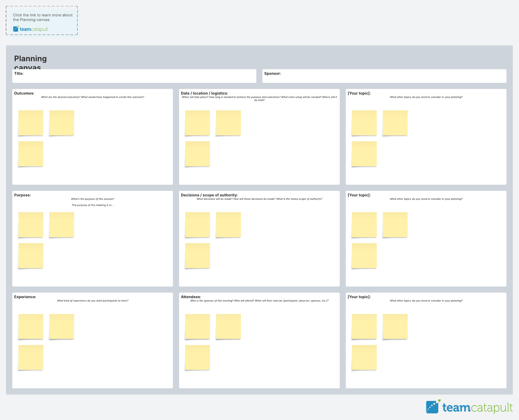
Task: Select second sticky note in middle [Your topic] panel
Action: click(x=395, y=224)
